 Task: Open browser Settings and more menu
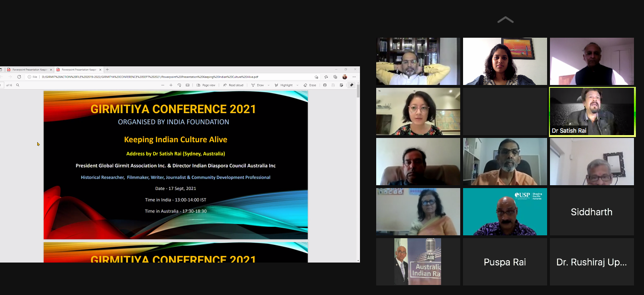coord(354,77)
